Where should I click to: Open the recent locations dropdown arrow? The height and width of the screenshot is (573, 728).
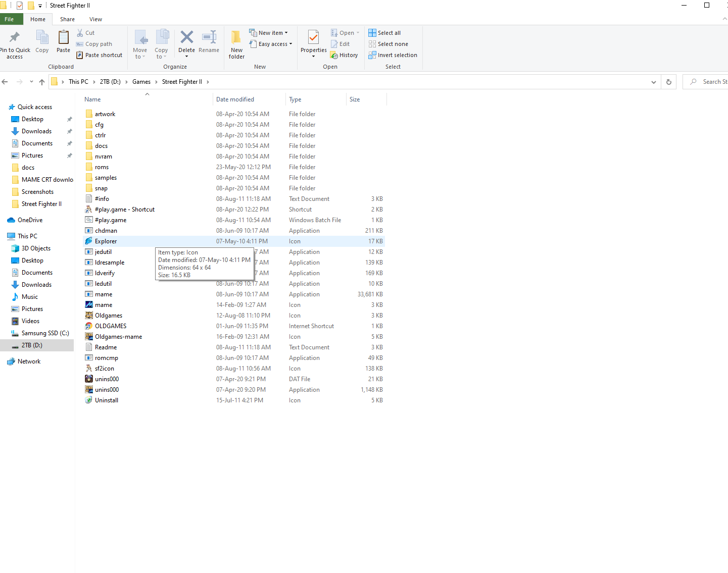point(31,82)
